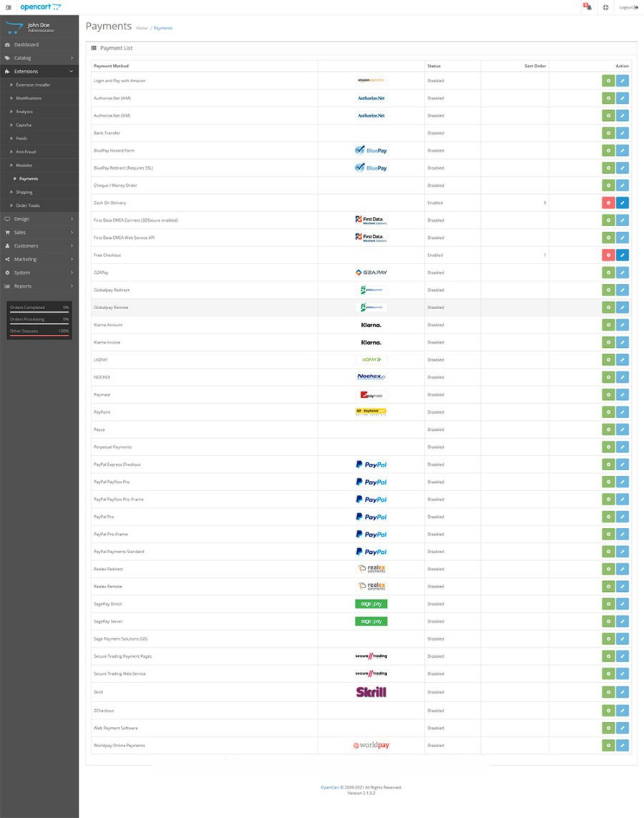The image size is (644, 818).
Task: Edit the PayPal Express Checkout extension
Action: point(623,464)
